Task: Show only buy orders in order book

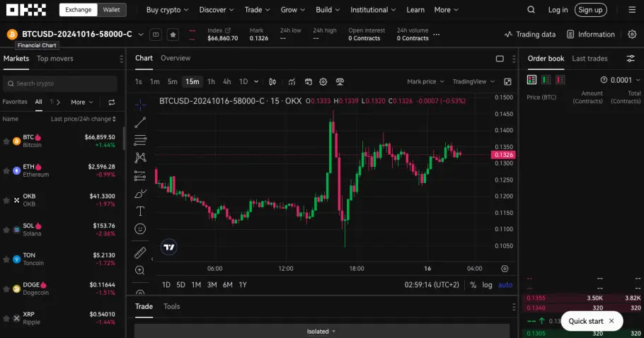Action: pos(546,80)
